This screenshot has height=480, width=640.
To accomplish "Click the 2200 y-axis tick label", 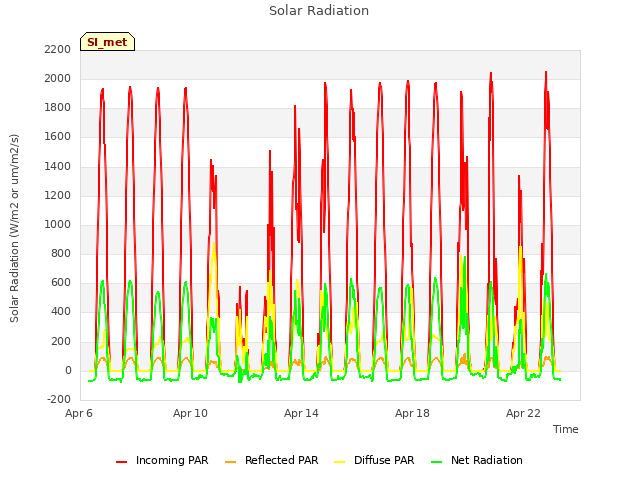I will pos(58,49).
